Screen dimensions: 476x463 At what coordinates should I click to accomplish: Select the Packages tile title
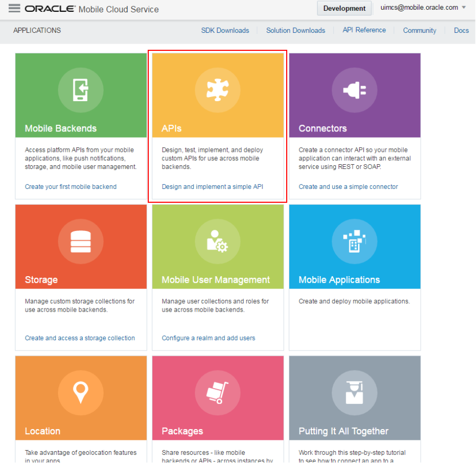183,431
